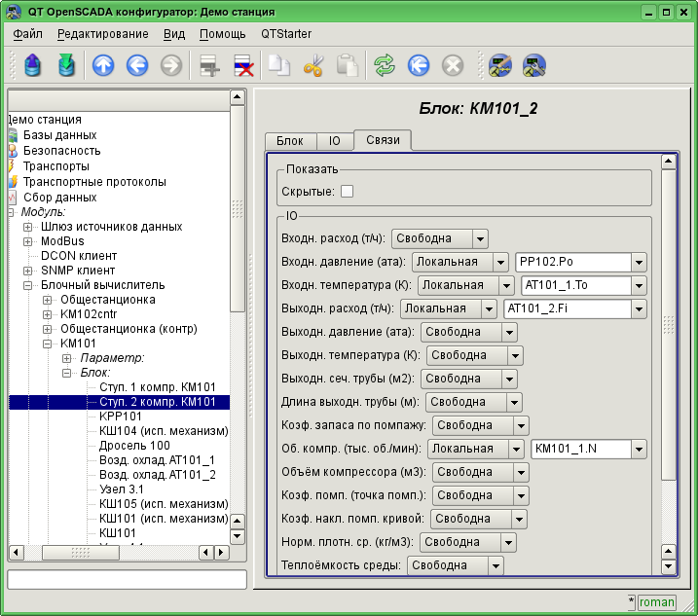Expand the Параметр: tree node
Image resolution: width=698 pixels, height=616 pixels.
tap(67, 358)
